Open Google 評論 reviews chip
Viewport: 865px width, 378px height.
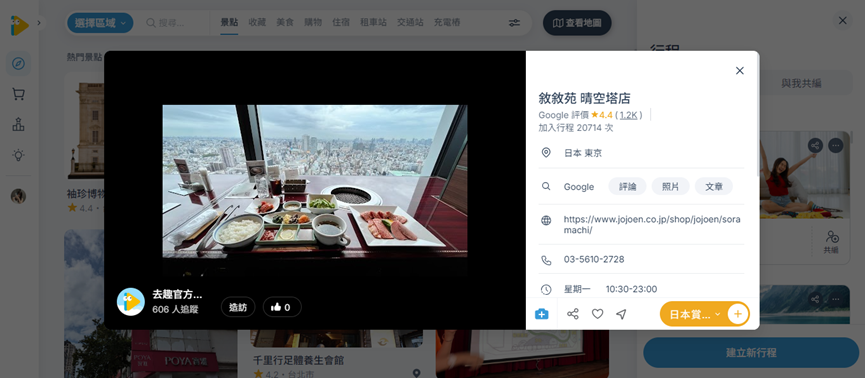pos(627,187)
